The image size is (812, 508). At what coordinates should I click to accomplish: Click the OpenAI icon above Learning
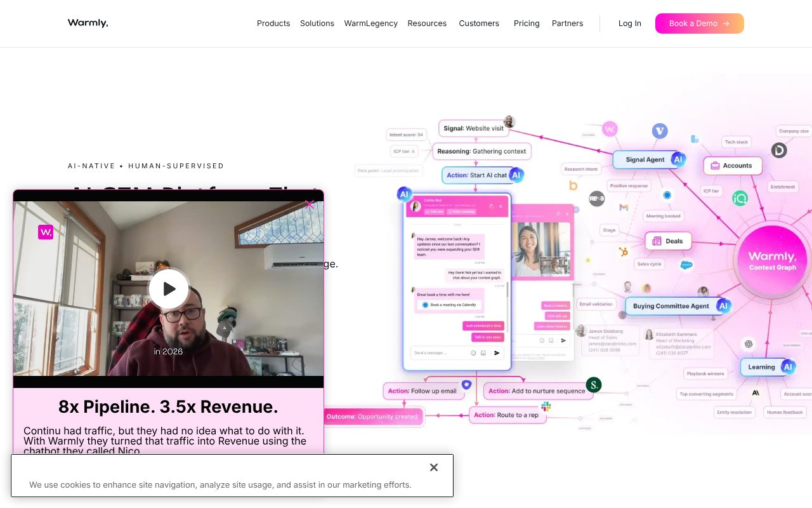(747, 345)
